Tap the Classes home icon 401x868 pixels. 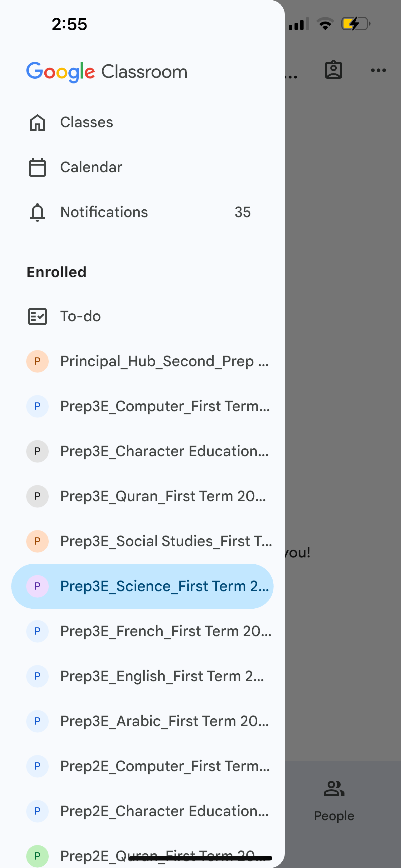click(x=37, y=122)
